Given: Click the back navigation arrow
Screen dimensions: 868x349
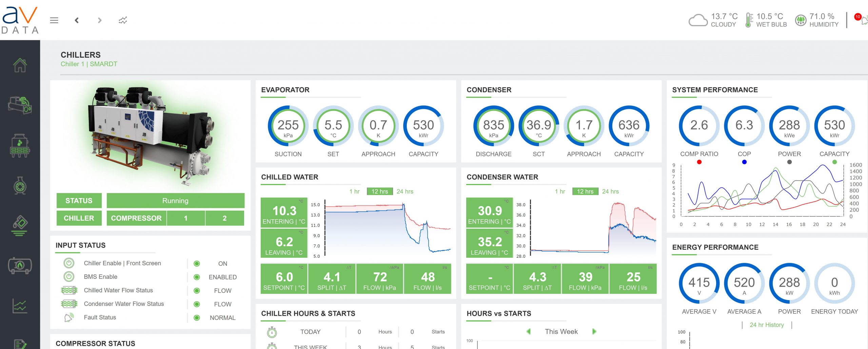Looking at the screenshot, I should (77, 20).
